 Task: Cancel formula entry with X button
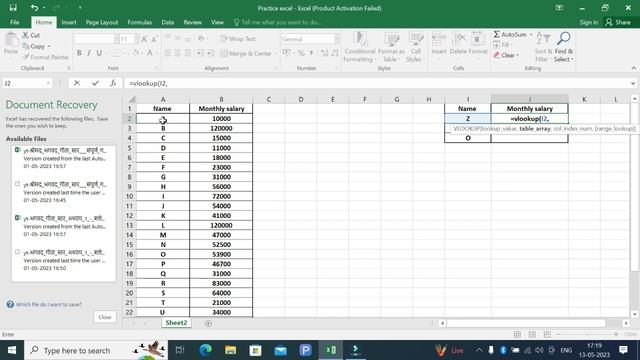77,83
